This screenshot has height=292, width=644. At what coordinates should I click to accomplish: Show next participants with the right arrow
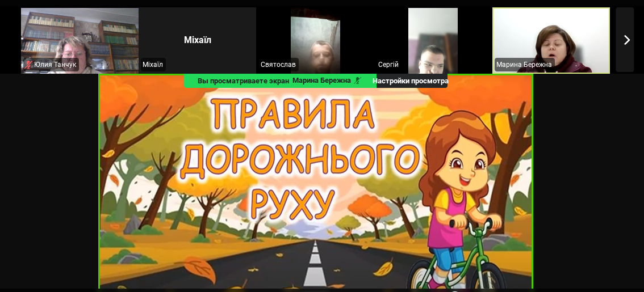click(626, 40)
